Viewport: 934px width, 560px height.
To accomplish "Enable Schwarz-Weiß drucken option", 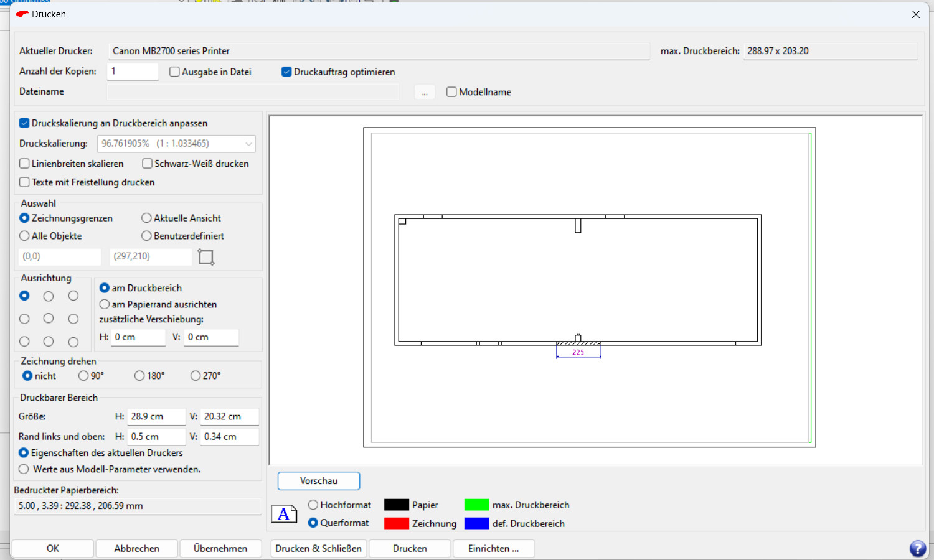I will 148,164.
